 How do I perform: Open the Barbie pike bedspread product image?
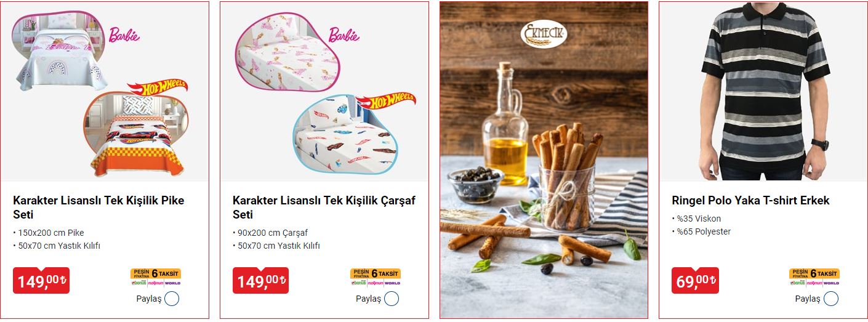58,51
